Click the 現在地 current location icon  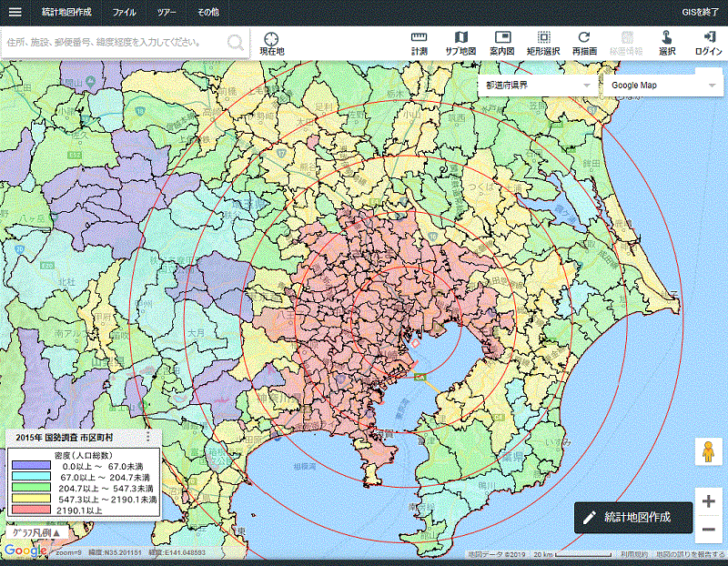(271, 43)
